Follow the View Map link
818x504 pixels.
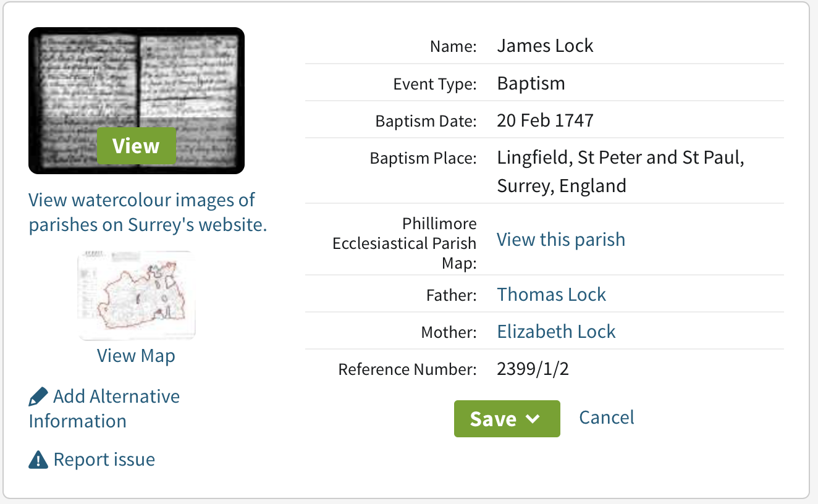point(136,356)
